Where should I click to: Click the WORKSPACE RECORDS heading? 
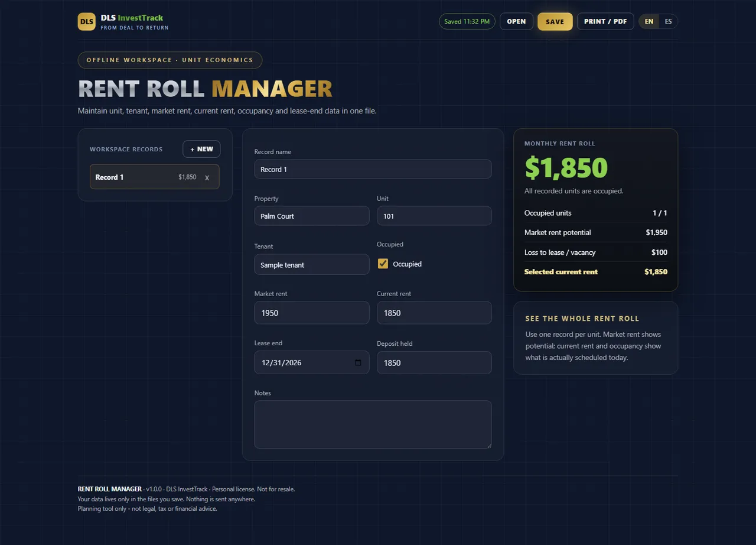(x=126, y=150)
